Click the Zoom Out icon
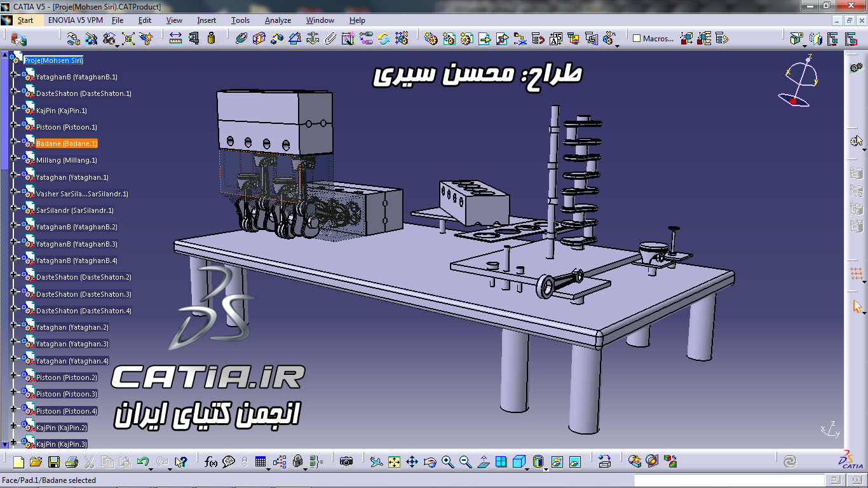This screenshot has height=488, width=868. pyautogui.click(x=465, y=462)
